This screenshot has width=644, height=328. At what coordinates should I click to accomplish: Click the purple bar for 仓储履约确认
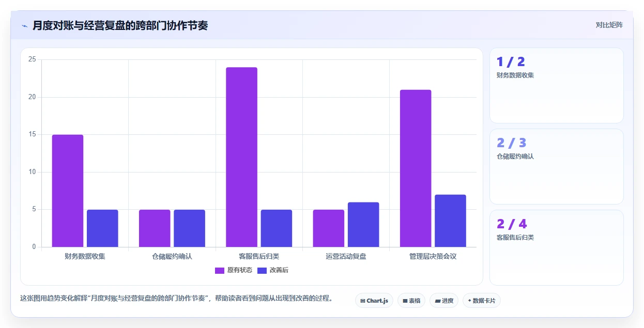pos(155,228)
